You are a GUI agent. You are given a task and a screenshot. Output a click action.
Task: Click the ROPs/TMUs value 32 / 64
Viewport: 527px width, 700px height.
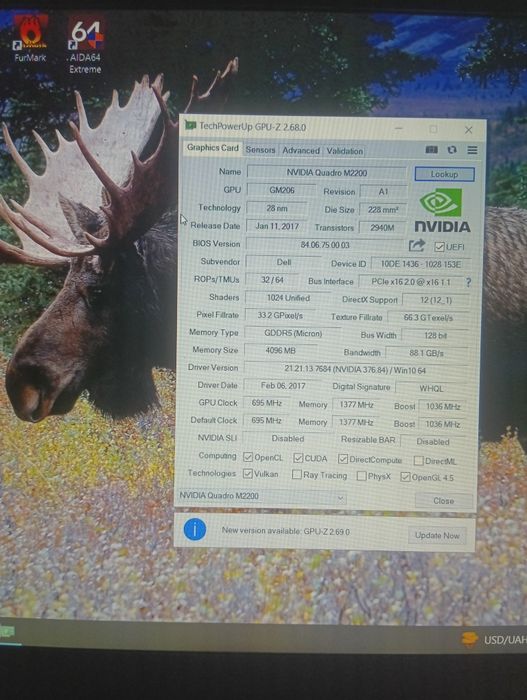point(272,280)
